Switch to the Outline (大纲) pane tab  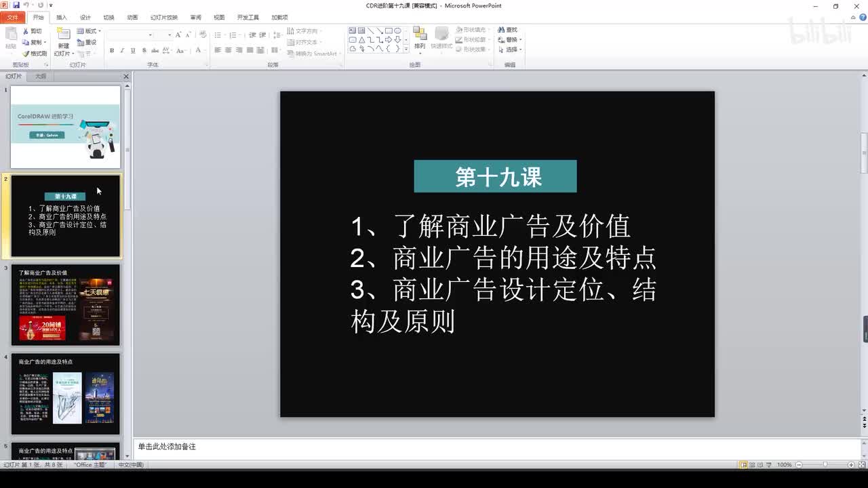[x=41, y=77]
